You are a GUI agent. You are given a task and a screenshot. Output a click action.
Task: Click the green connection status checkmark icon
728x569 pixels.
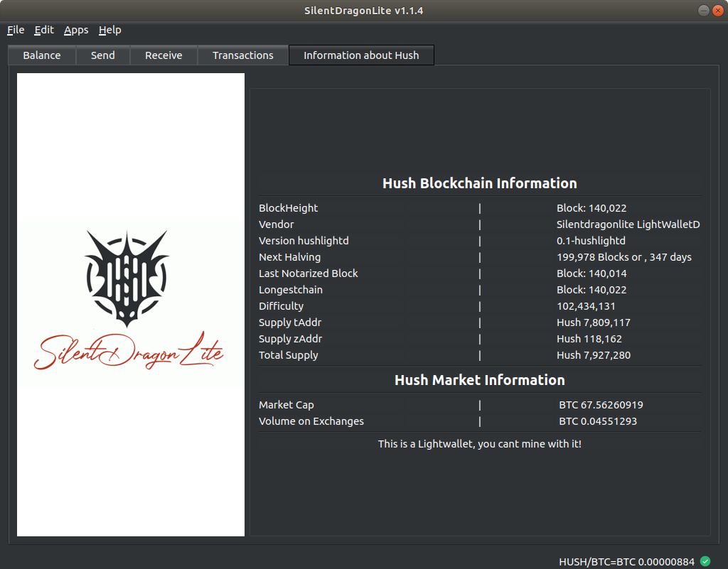[x=705, y=561]
